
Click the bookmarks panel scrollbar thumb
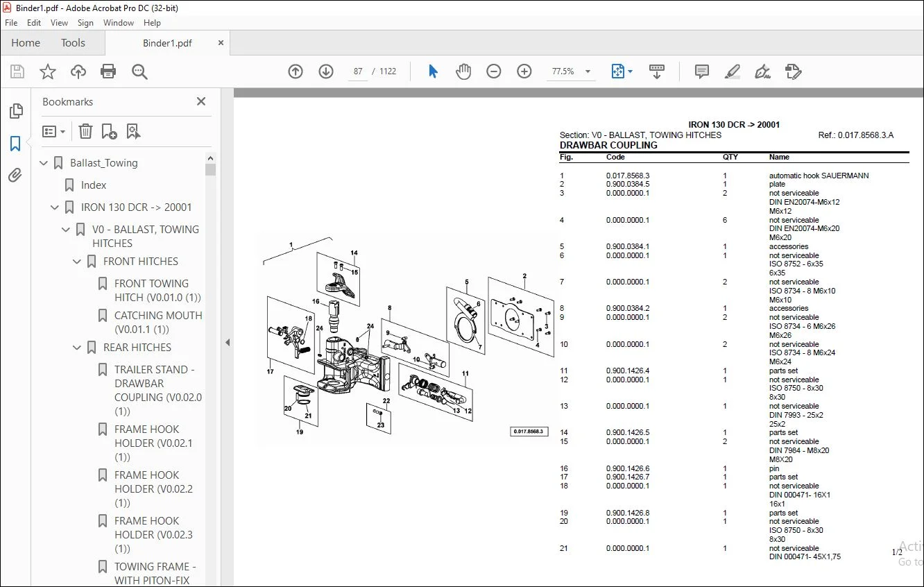click(211, 169)
